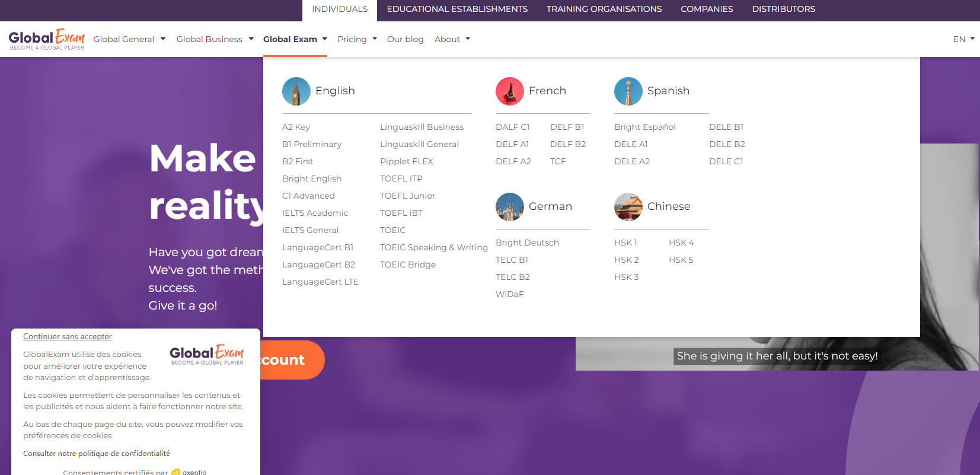Open the EN language selector
The height and width of the screenshot is (475, 980).
pyautogui.click(x=963, y=39)
